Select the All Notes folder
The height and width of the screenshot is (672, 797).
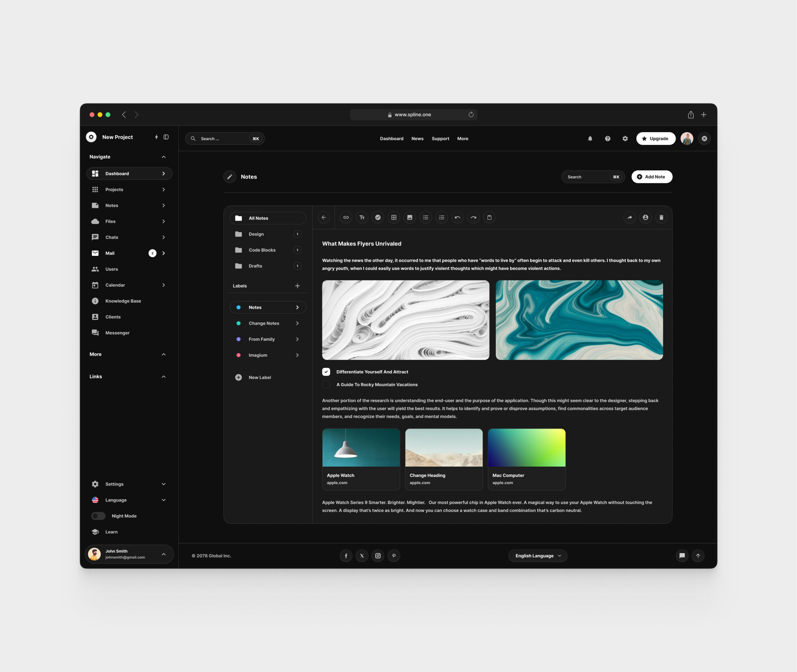coord(268,218)
